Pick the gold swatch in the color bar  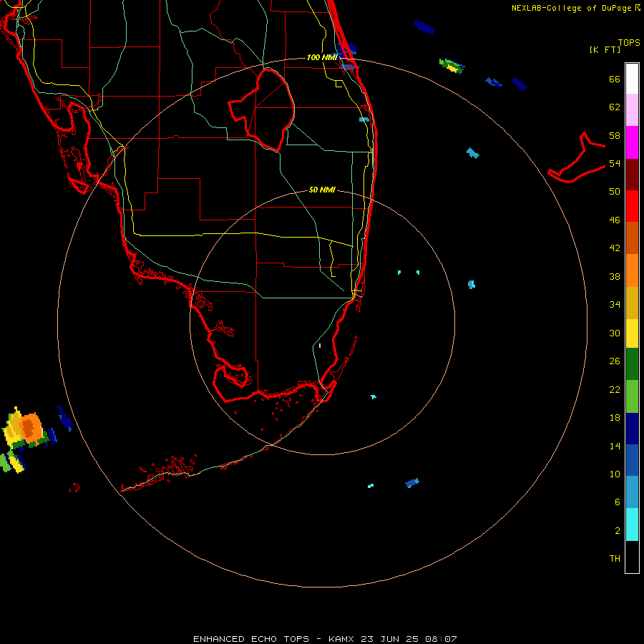tap(632, 302)
